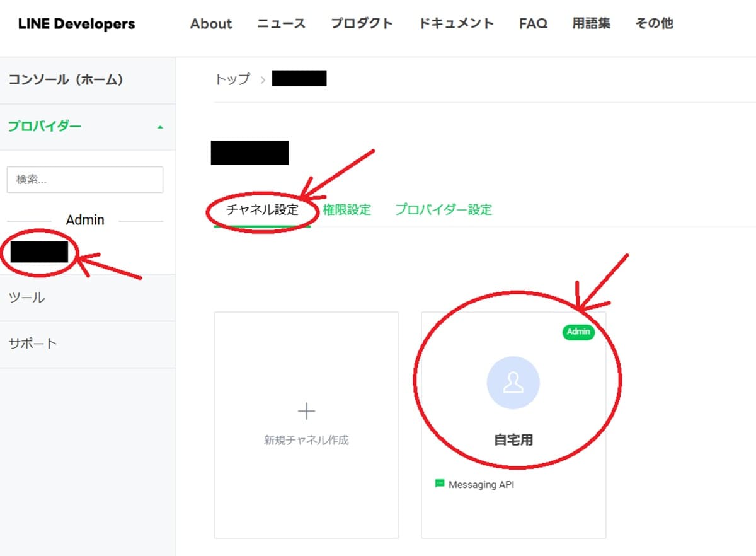Screen dimensions: 756x556
Task: Click the green Admin badge on channel card
Action: click(578, 332)
